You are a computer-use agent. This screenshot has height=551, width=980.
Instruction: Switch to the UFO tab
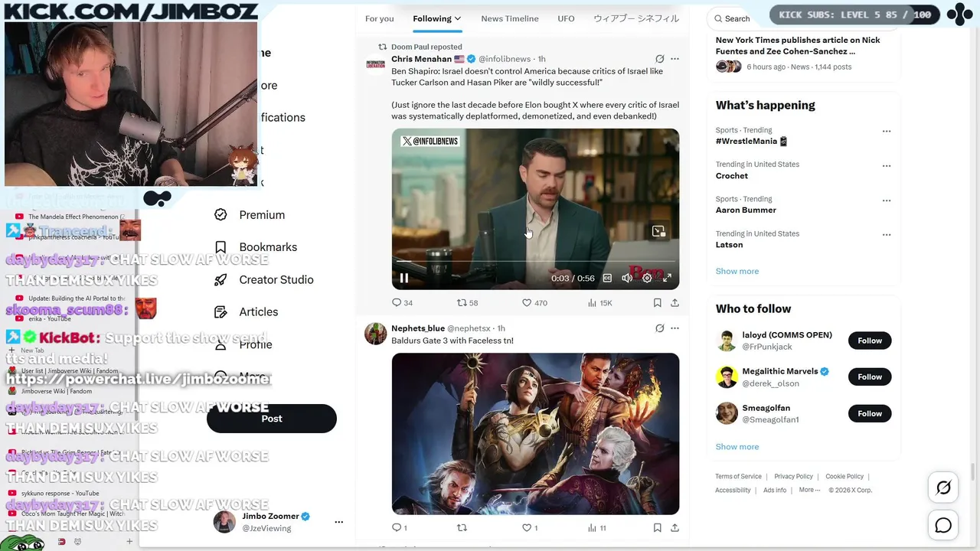pyautogui.click(x=566, y=18)
